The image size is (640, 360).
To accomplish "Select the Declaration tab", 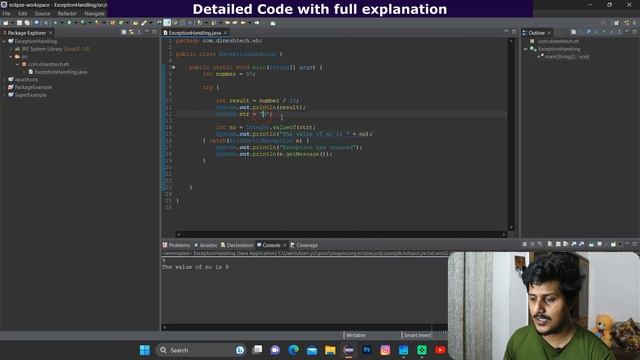I will tap(237, 245).
